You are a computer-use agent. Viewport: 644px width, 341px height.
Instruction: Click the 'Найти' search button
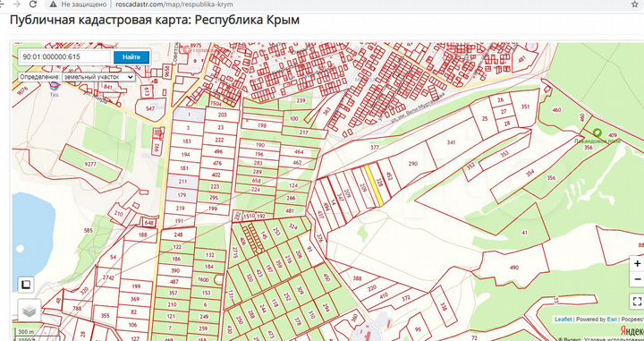tap(131, 57)
